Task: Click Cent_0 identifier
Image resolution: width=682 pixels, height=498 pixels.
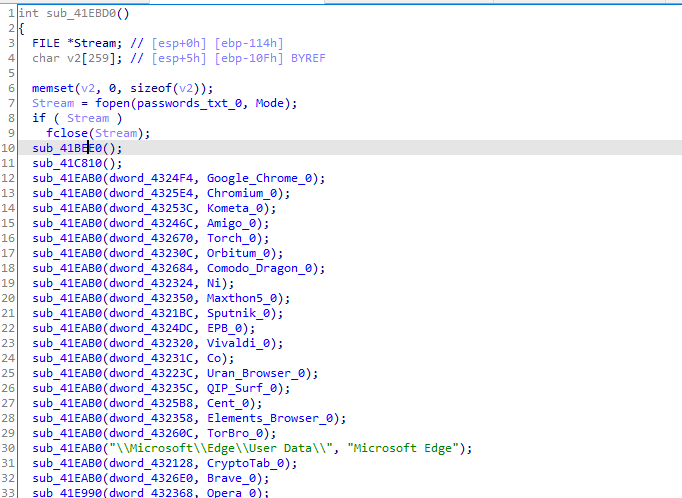Action: [228, 403]
